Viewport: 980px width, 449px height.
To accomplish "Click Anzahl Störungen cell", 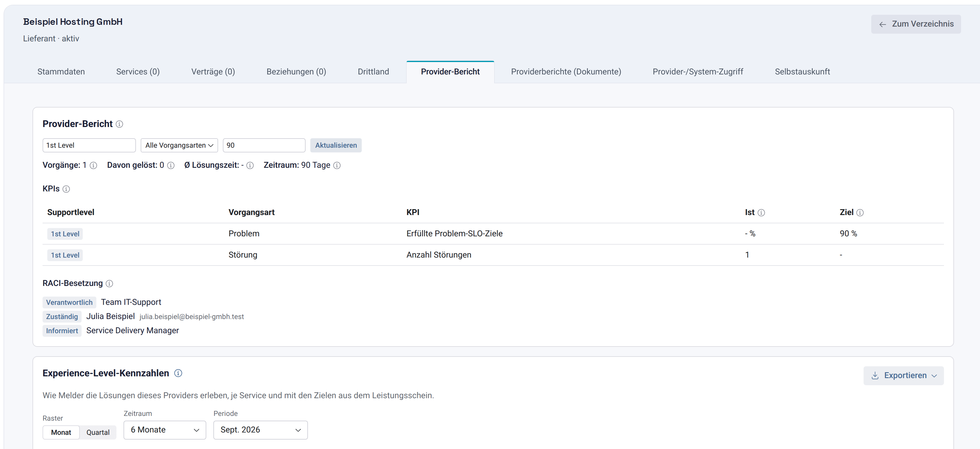I will pyautogui.click(x=439, y=255).
